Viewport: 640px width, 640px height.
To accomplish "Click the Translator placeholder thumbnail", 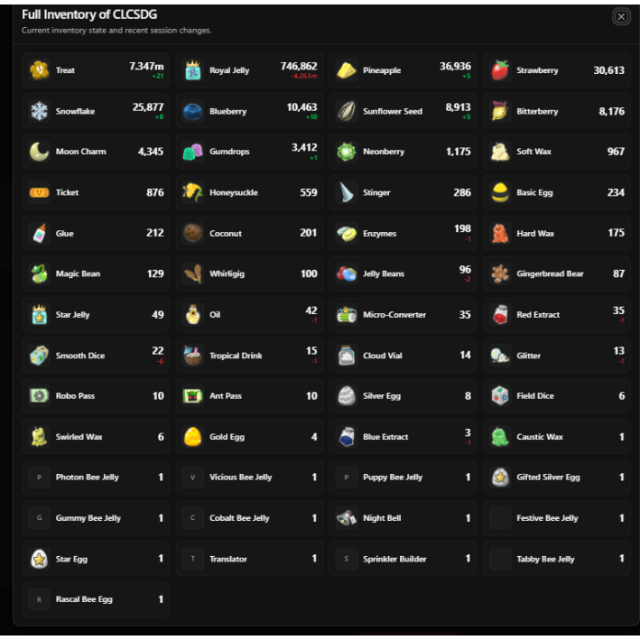I will point(193,559).
